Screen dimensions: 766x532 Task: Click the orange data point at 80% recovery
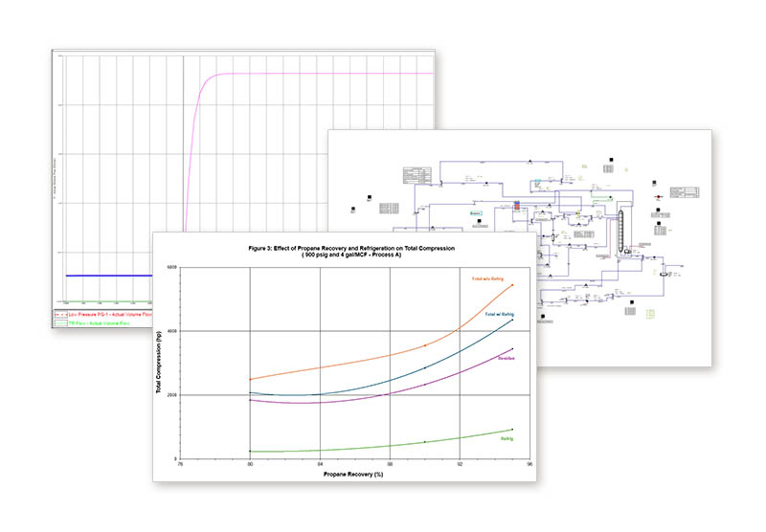[250, 379]
